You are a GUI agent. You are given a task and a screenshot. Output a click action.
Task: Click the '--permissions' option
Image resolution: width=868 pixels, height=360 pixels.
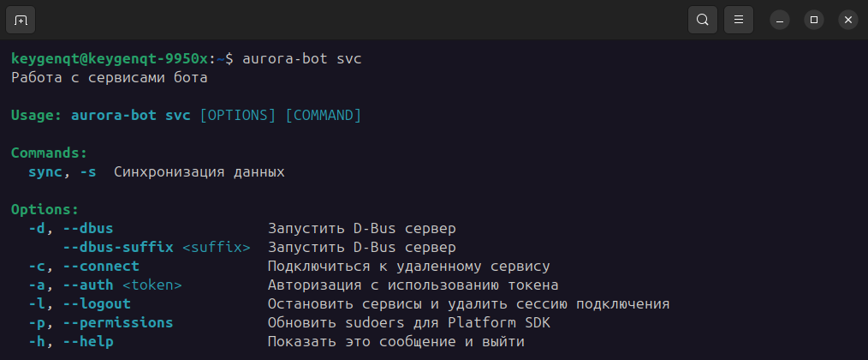pos(118,323)
